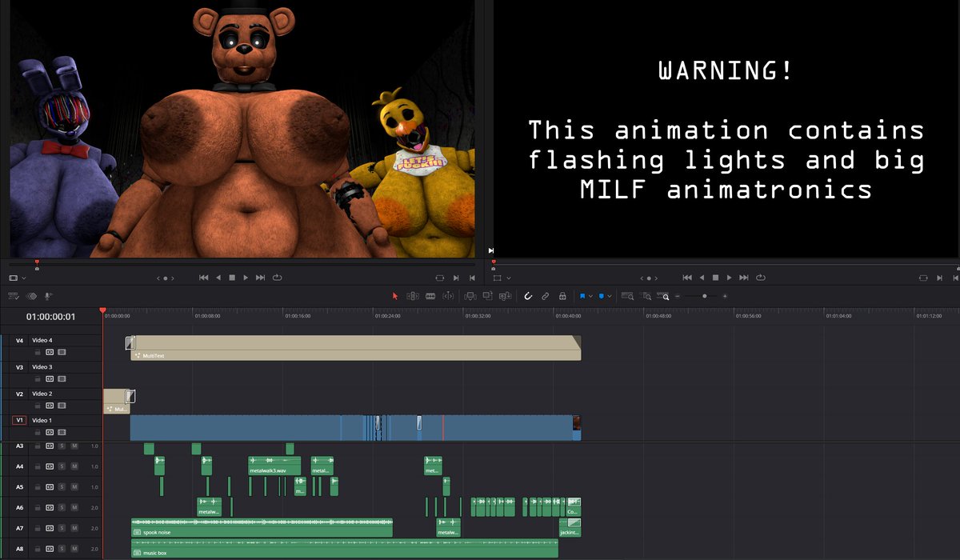
Task: Mute the A5 audio track
Action: click(74, 487)
